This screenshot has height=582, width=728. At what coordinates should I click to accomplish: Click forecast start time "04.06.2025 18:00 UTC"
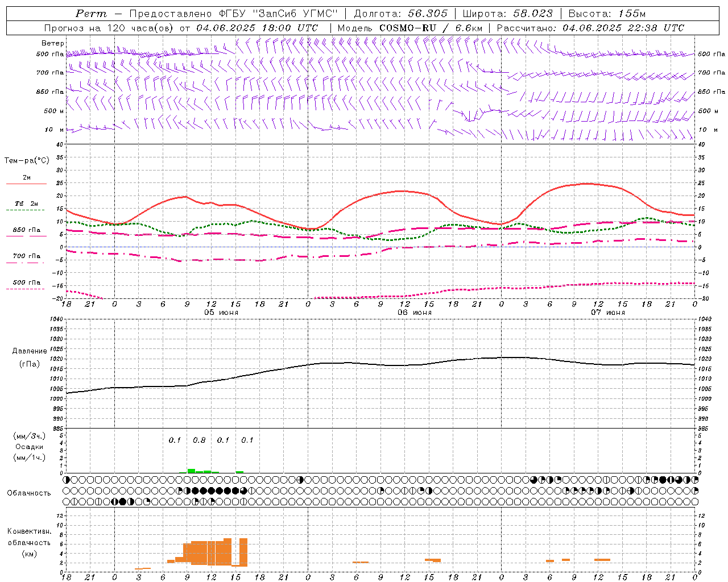pyautogui.click(x=257, y=28)
